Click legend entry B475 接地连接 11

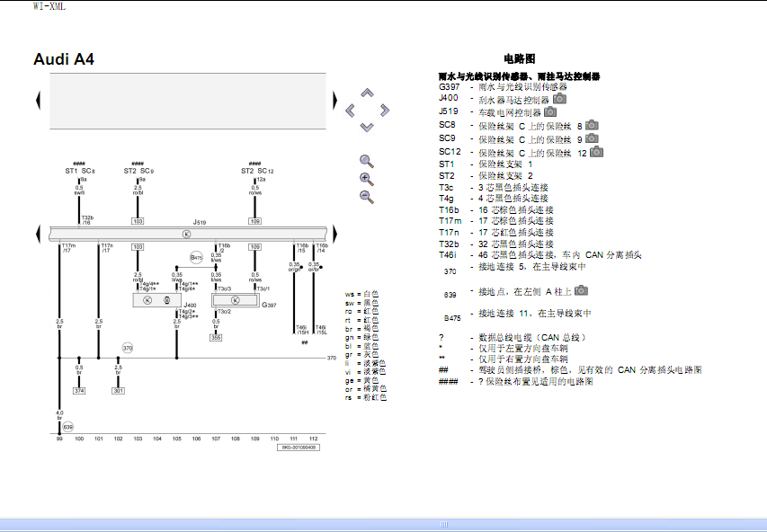tap(518, 314)
